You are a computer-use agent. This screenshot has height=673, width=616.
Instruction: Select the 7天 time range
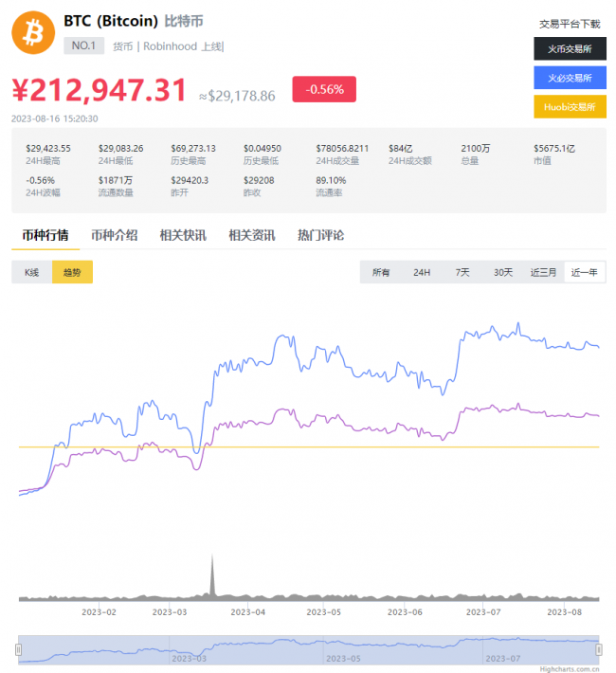click(462, 272)
